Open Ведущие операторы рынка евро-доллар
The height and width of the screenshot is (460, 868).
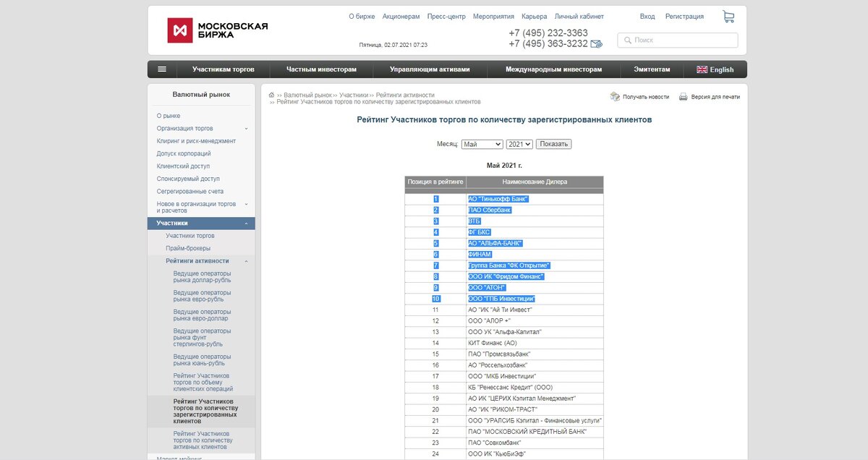coord(203,315)
